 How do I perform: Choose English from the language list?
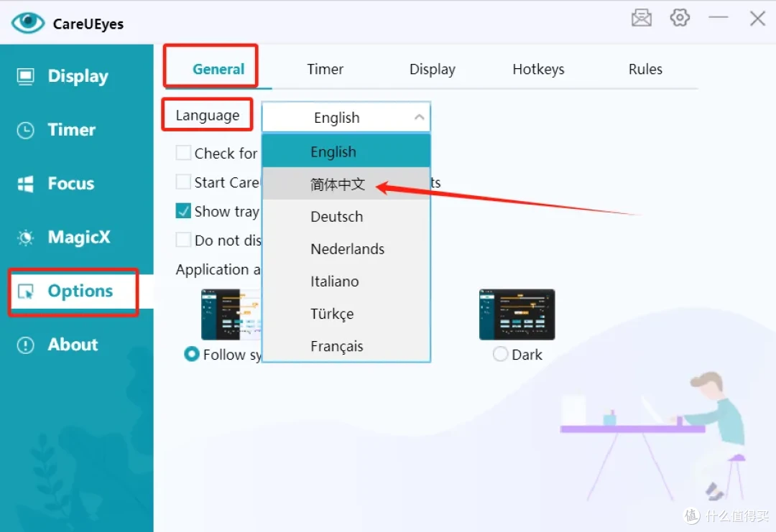pos(346,151)
